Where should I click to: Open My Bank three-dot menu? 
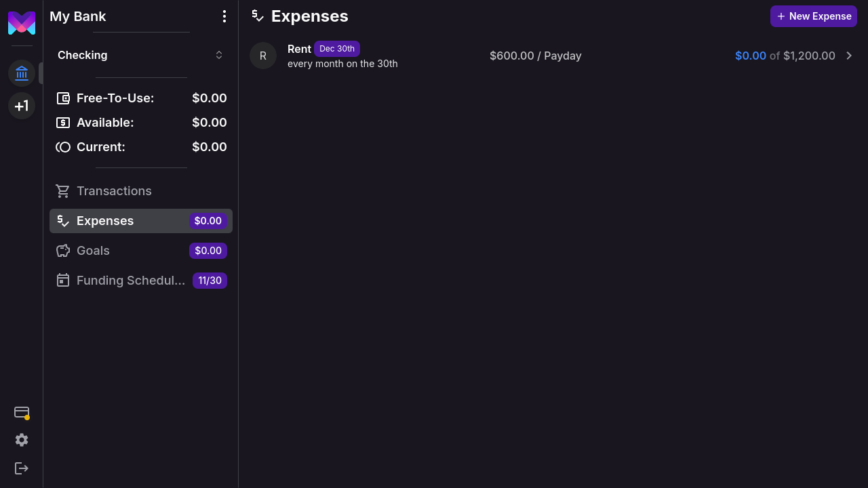(x=224, y=16)
